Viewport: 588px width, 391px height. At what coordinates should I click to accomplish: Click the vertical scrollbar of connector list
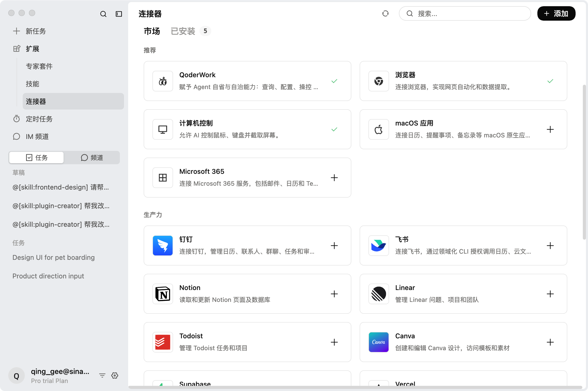[x=584, y=162]
